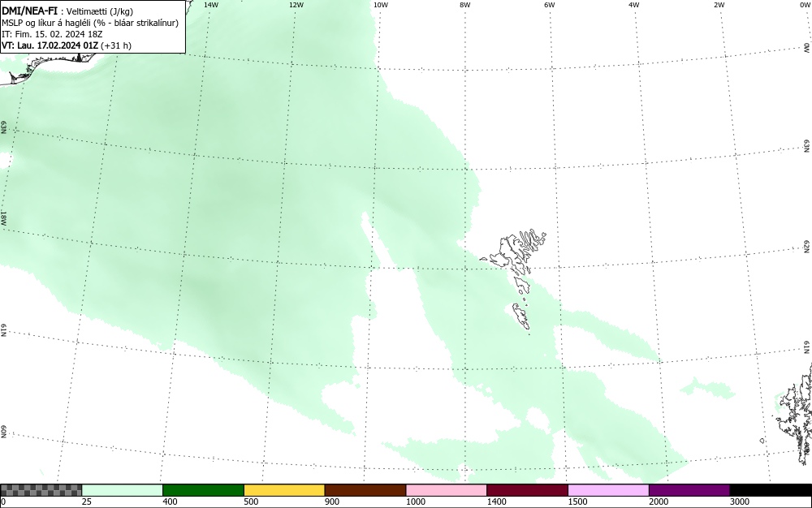Click the gray checkered 0 legend swatch

pyautogui.click(x=41, y=490)
